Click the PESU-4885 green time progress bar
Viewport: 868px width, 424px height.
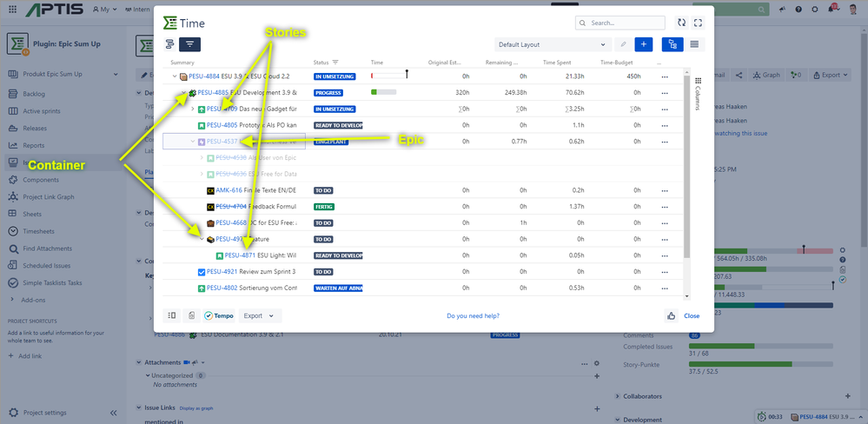[383, 92]
